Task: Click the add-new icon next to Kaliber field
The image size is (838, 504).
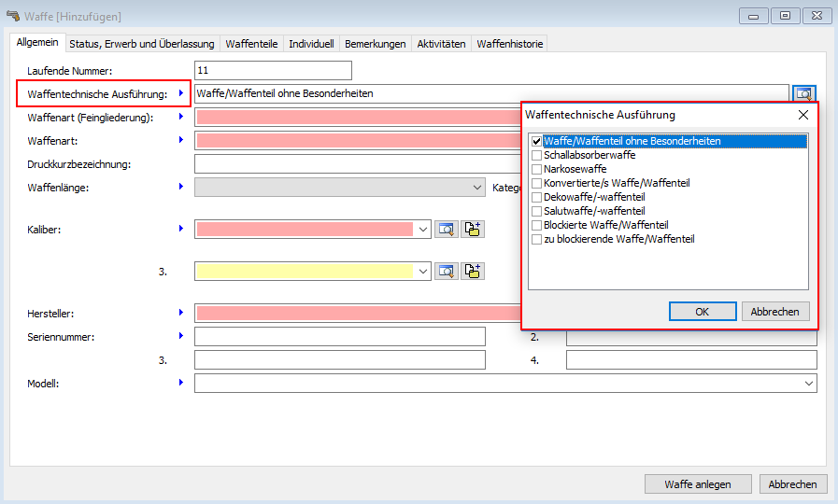Action: (x=472, y=229)
